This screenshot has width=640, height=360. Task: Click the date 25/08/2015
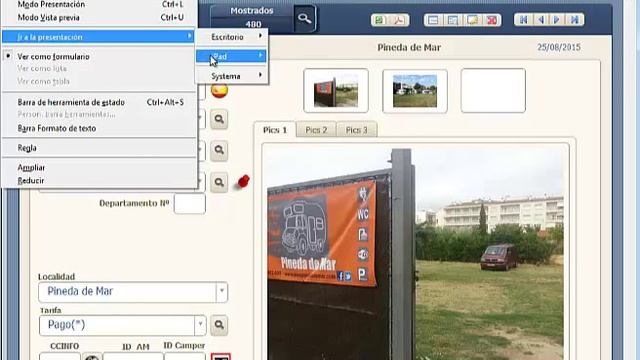tap(559, 47)
